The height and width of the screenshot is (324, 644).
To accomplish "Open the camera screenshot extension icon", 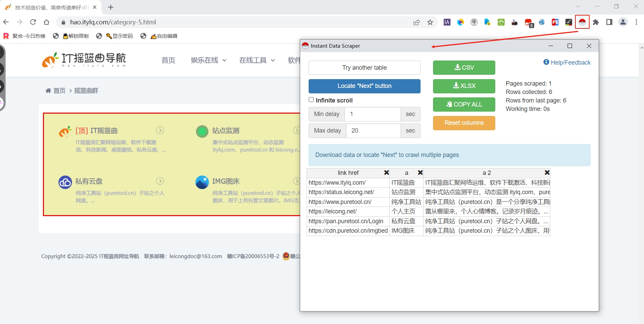I will click(514, 22).
